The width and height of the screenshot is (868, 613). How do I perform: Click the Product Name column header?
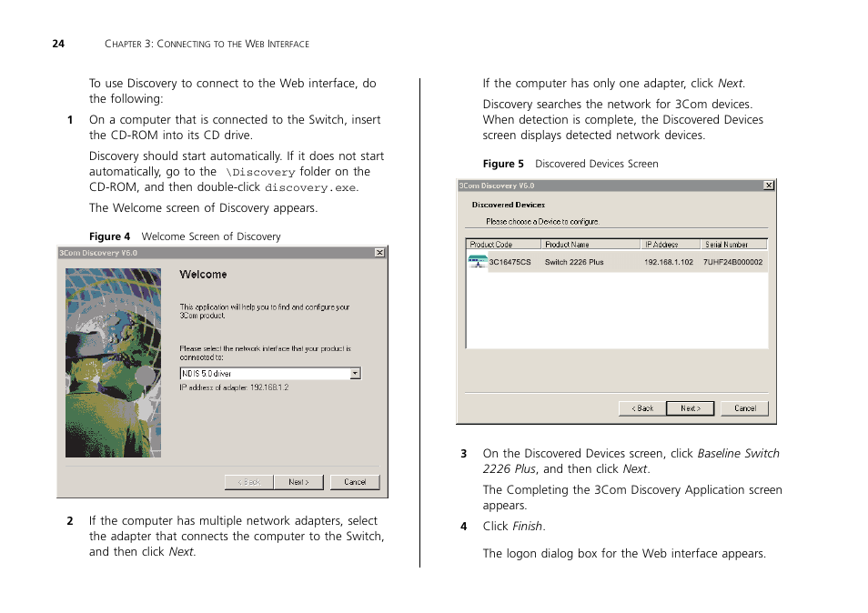(x=590, y=244)
